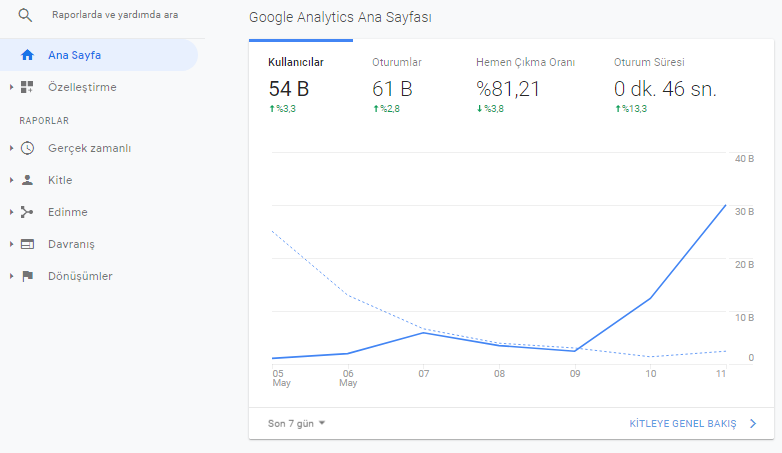This screenshot has height=453, width=782.
Task: Click the RAPORLAR section heading
Action: 44,121
